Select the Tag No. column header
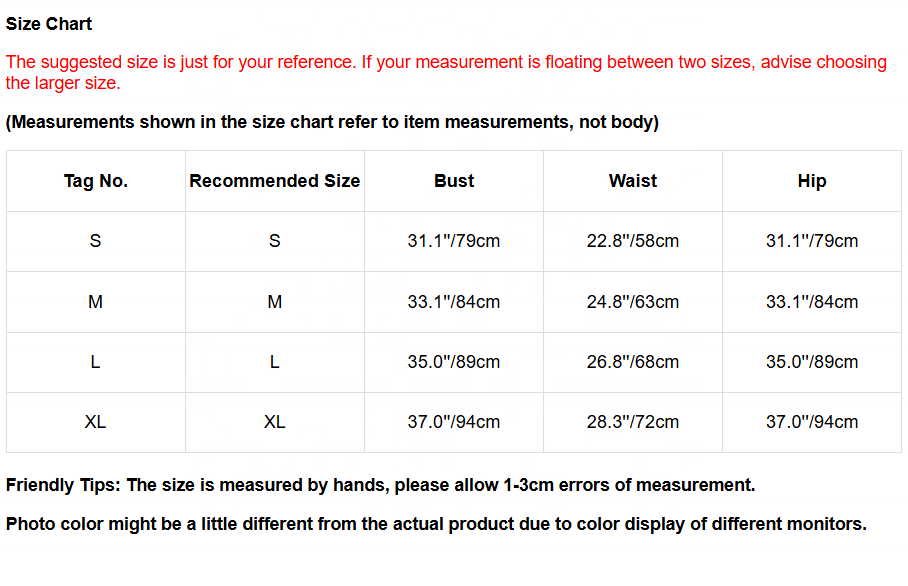The height and width of the screenshot is (586, 908). tap(96, 181)
